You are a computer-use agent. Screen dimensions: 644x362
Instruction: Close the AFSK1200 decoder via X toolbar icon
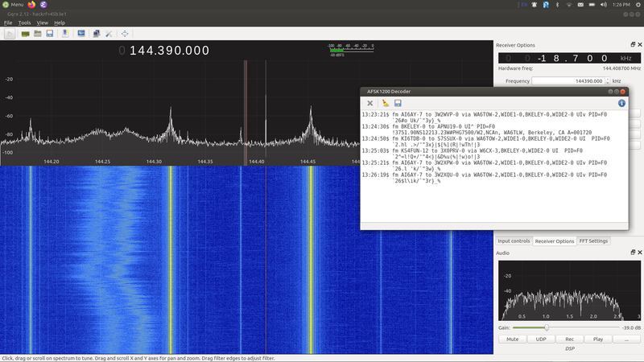point(370,104)
